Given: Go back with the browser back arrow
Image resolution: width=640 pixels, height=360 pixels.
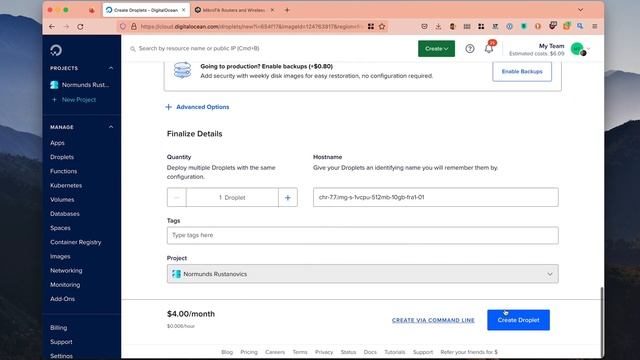Looking at the screenshot, I should point(52,27).
